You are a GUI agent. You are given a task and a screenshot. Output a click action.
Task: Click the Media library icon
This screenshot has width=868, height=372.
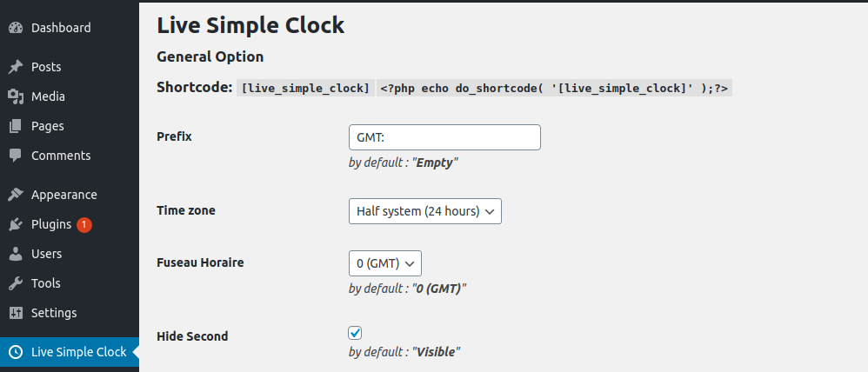pos(16,96)
